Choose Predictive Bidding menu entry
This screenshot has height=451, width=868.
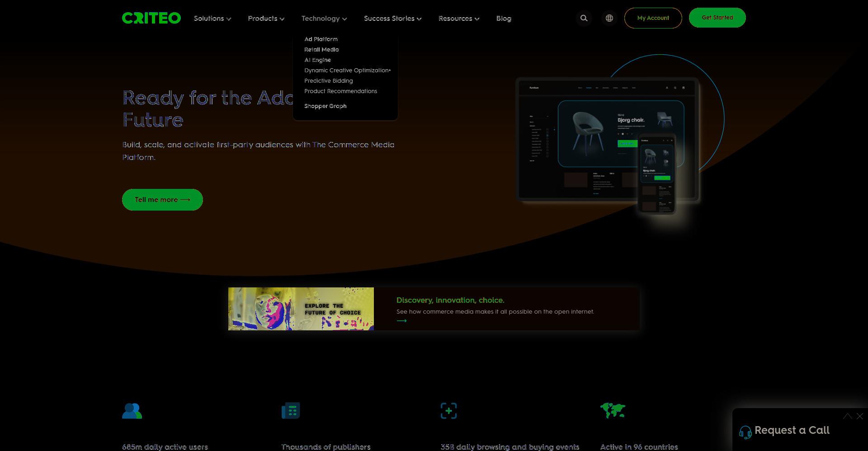click(x=329, y=81)
